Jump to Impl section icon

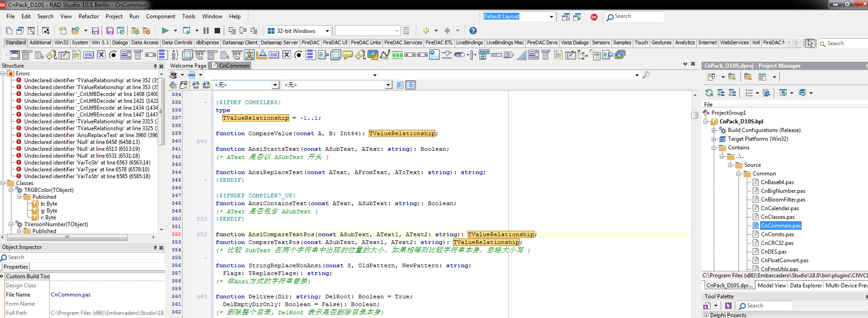[206, 85]
